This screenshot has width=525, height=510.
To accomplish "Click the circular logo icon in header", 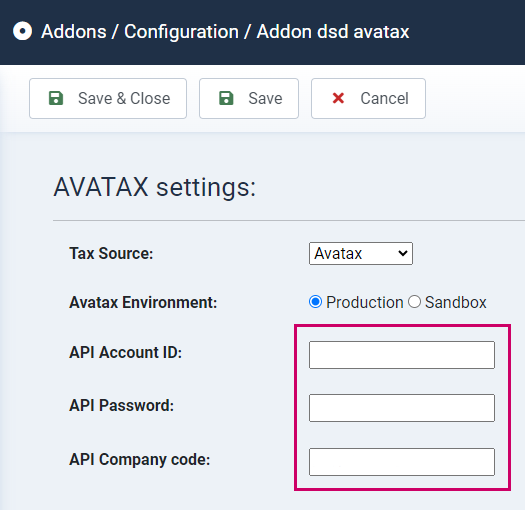I will point(22,31).
